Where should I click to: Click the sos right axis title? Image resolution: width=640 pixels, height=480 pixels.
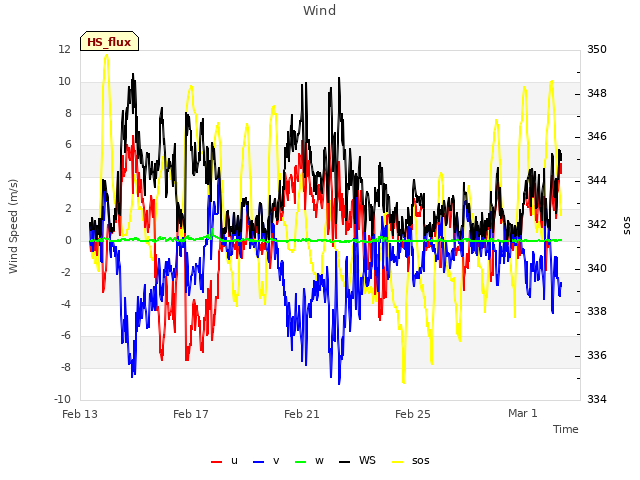(x=627, y=225)
